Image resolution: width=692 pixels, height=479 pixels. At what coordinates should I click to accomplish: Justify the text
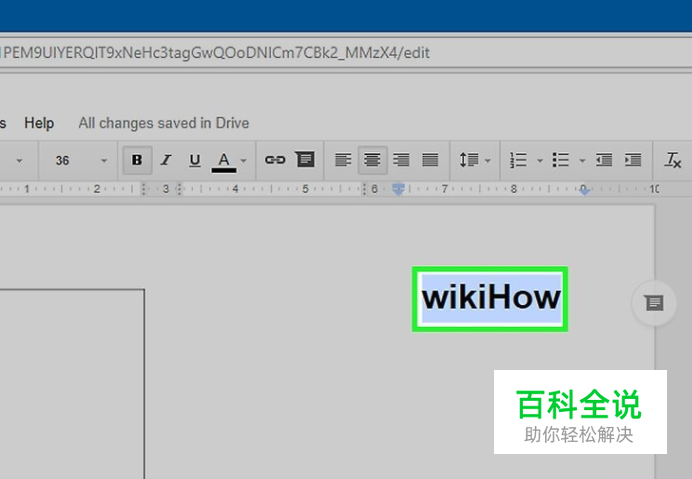430,160
